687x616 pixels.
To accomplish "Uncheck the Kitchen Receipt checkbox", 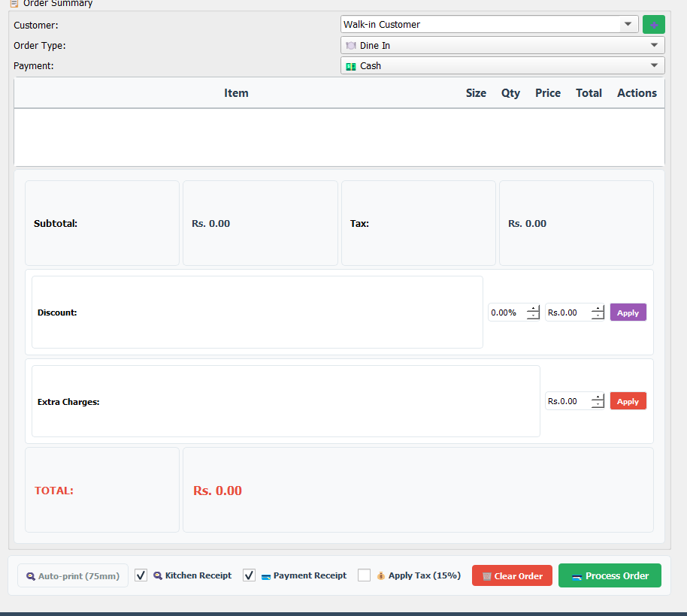I will [141, 575].
